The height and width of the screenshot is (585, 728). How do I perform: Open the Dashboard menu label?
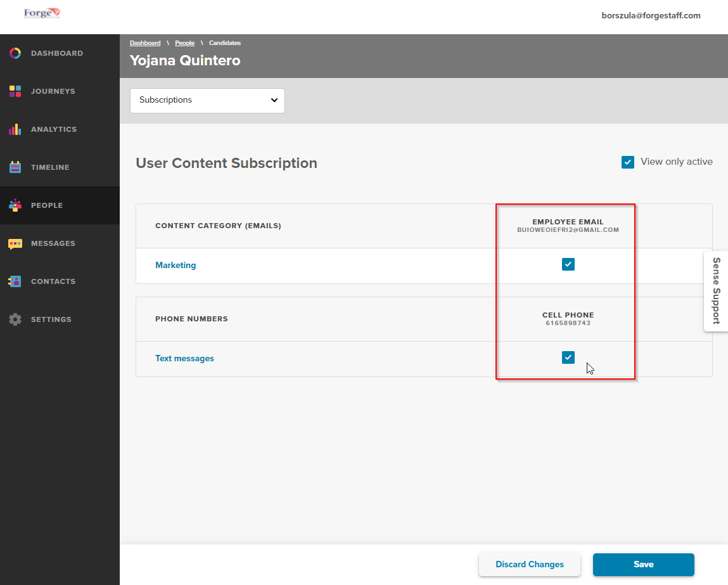(57, 53)
